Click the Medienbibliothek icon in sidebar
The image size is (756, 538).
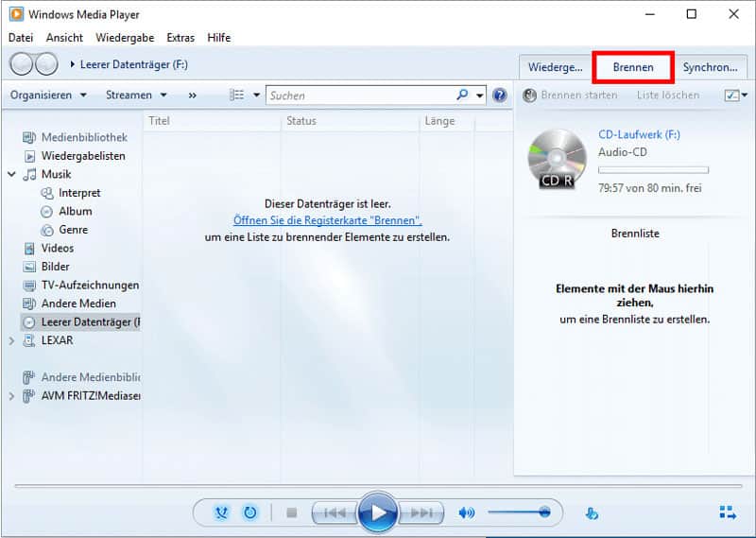29,137
